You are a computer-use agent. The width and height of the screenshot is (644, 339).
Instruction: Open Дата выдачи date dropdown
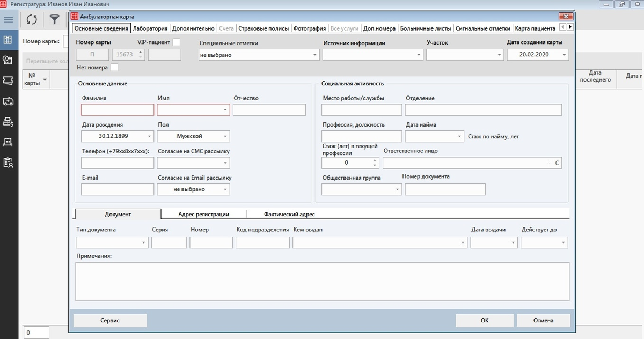(x=514, y=243)
